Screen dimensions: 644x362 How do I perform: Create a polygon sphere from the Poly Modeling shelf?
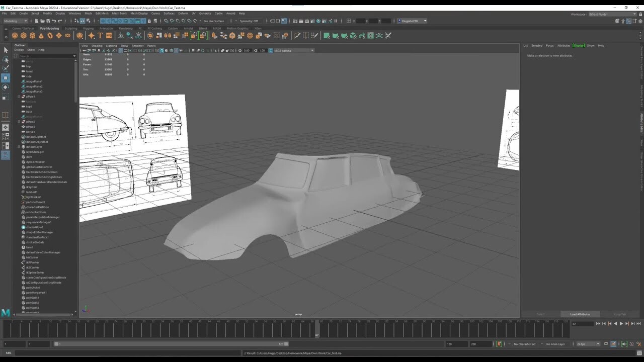pos(15,36)
